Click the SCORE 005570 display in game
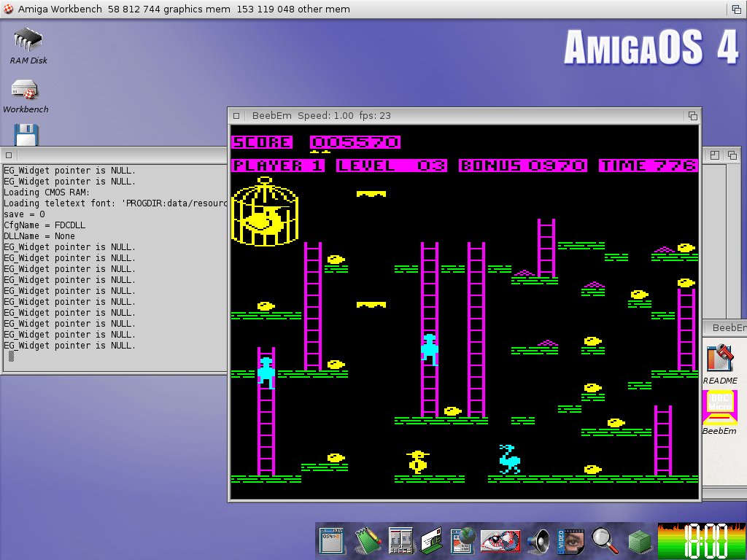This screenshot has width=747, height=560. 315,142
